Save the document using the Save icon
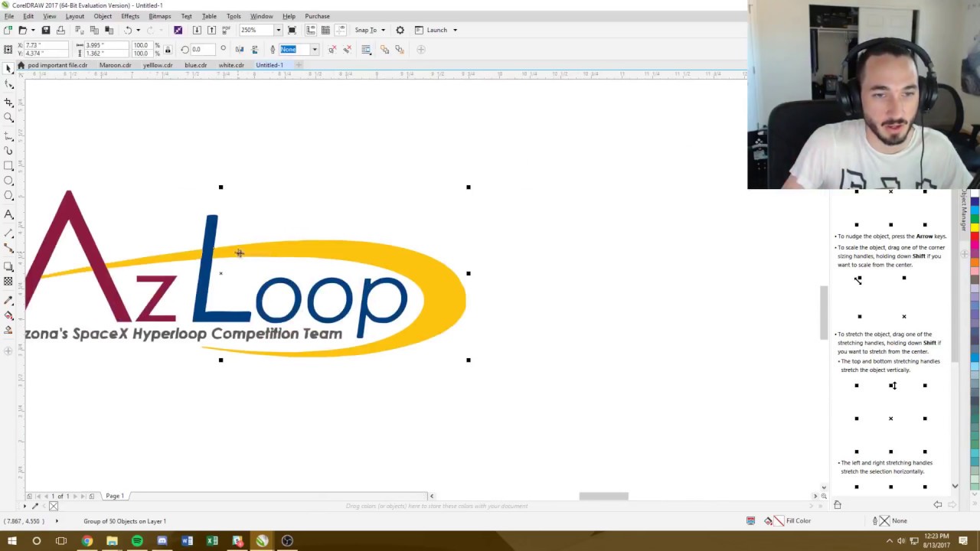Viewport: 980px width, 551px height. coord(45,30)
